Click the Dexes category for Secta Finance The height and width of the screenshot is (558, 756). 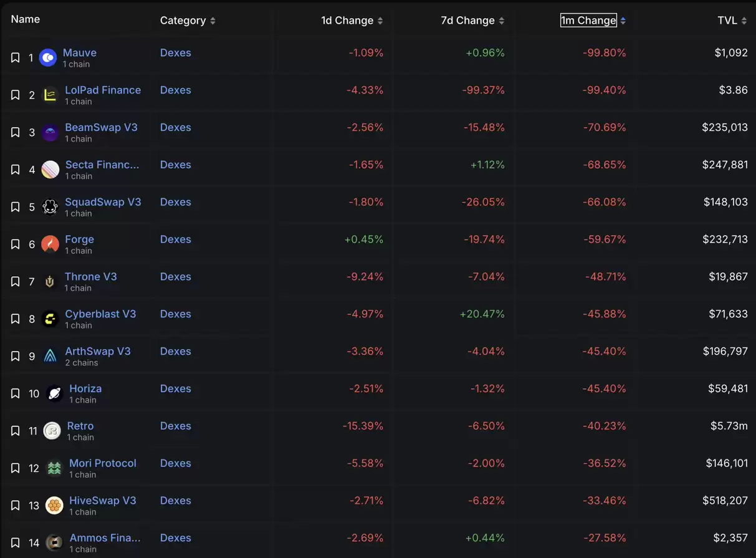[x=176, y=165]
